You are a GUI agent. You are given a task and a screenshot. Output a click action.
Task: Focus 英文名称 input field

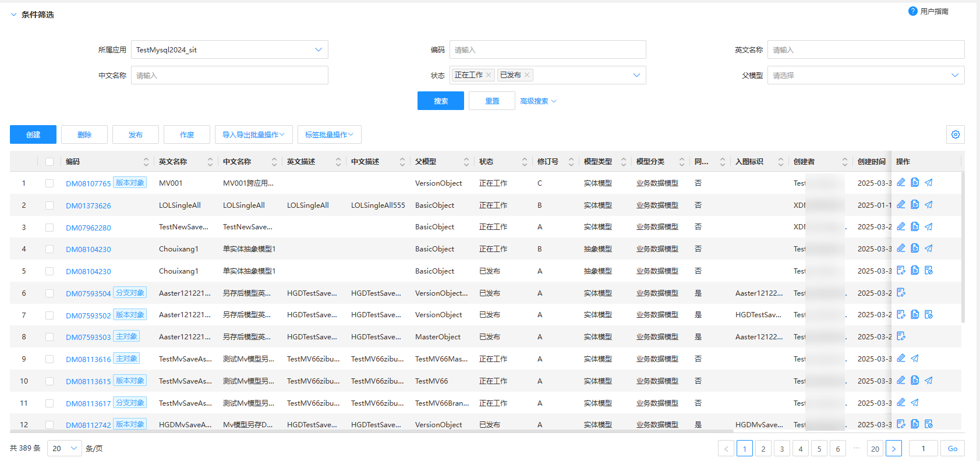[x=866, y=49]
